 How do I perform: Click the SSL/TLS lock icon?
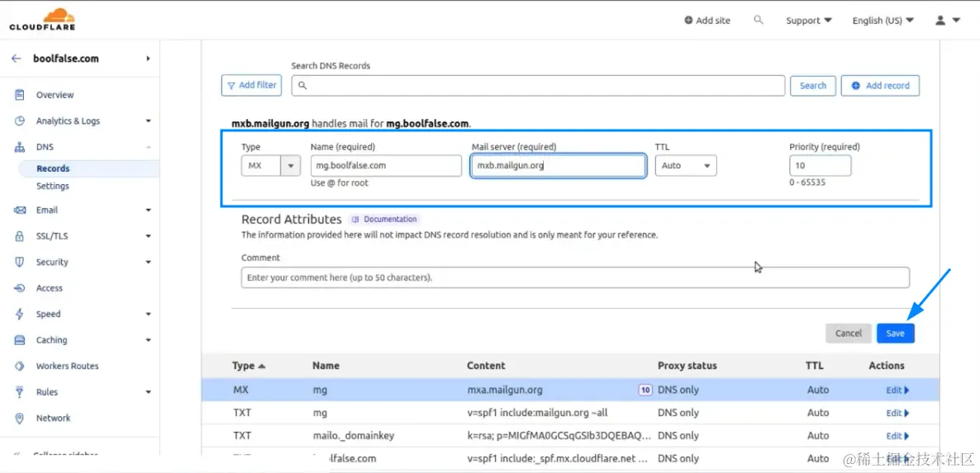click(19, 236)
